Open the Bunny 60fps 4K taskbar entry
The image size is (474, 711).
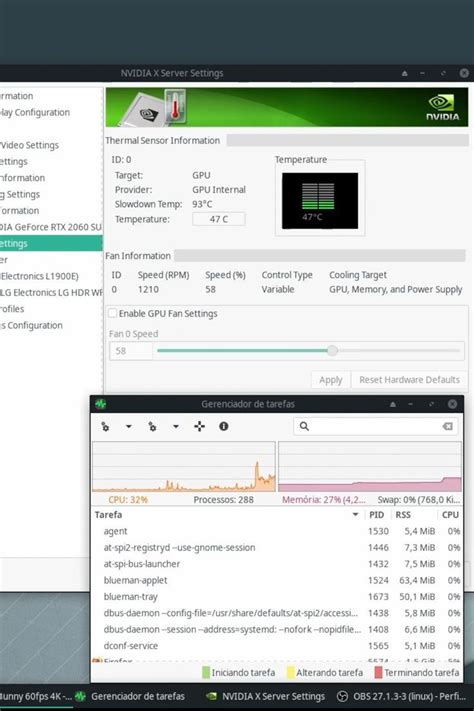[35, 696]
